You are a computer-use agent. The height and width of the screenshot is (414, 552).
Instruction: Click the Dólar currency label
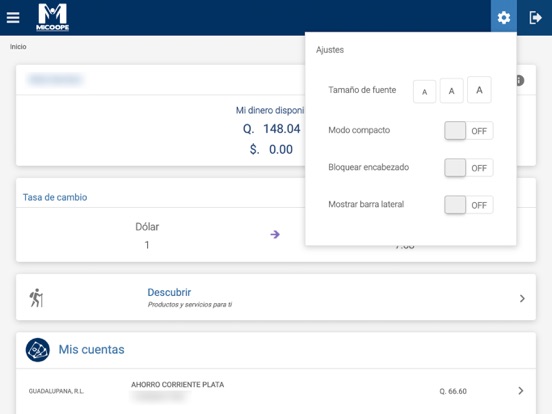pos(147,227)
